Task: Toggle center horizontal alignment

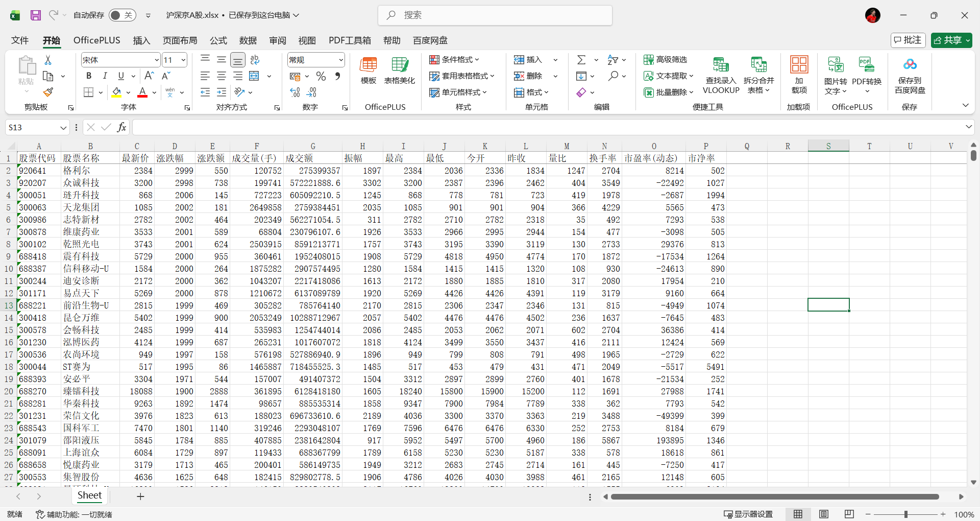Action: (x=221, y=76)
